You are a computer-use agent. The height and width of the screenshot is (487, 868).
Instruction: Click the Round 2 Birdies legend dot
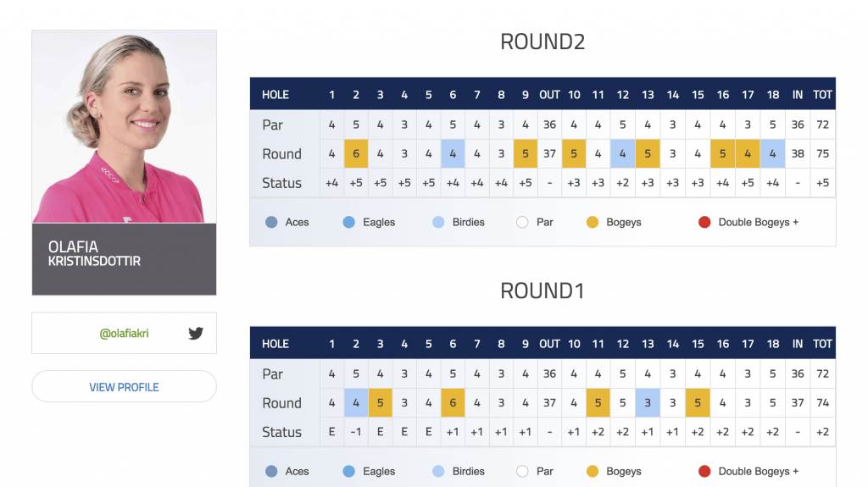pos(437,222)
